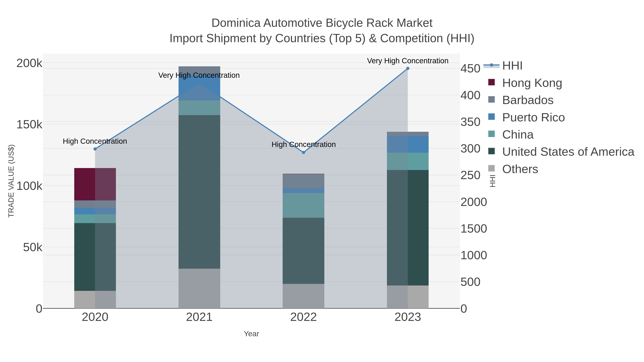Click the HHI line marker for 2020
Screen dimensions: 644x362
(95, 149)
